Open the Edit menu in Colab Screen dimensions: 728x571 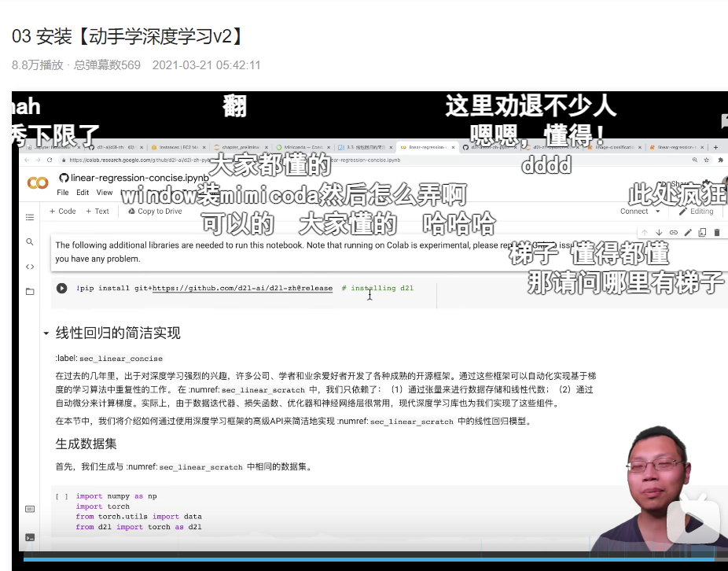pos(83,193)
